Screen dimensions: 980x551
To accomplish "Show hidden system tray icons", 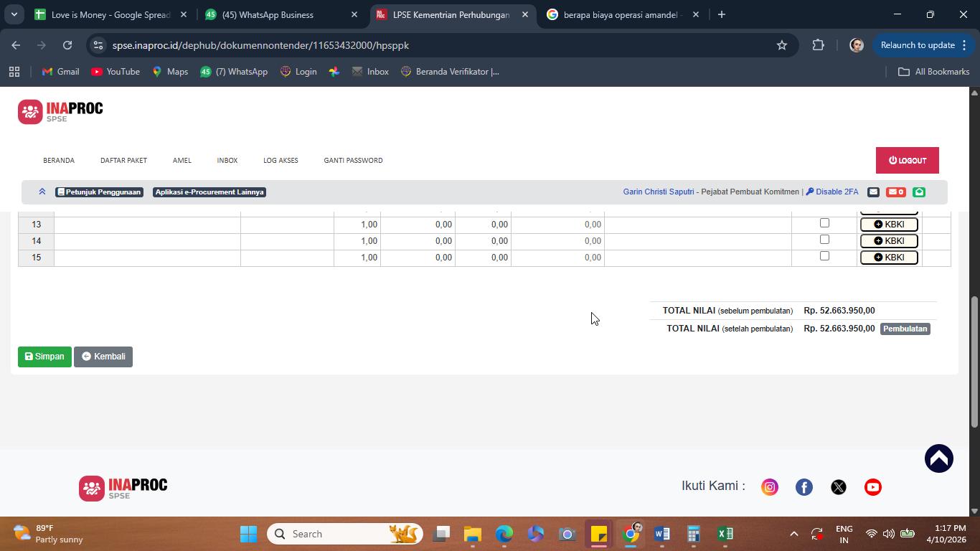I will pos(793,534).
